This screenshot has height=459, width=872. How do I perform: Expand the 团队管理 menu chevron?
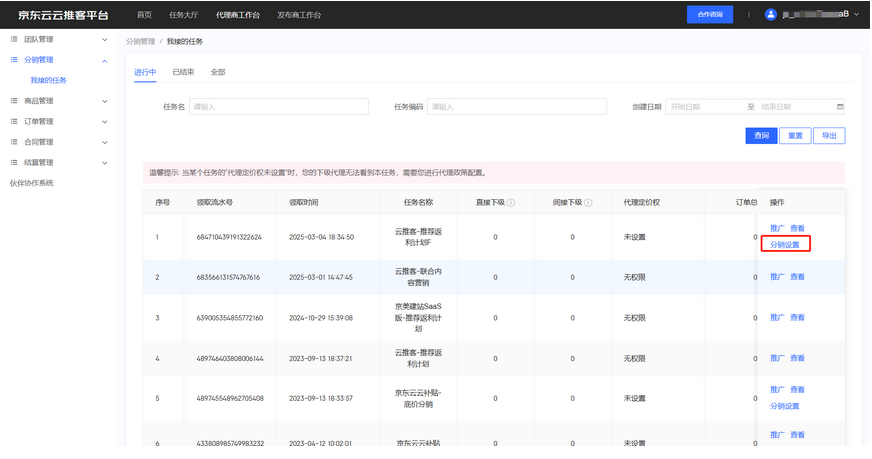(105, 40)
